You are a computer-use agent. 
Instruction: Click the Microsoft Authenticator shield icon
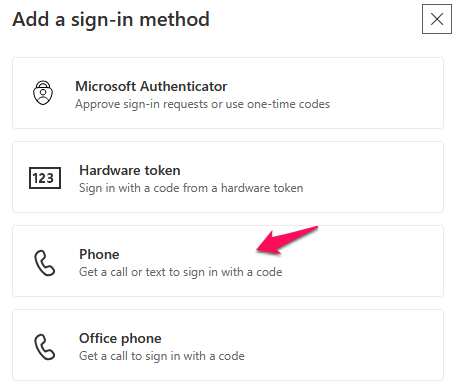coord(43,93)
